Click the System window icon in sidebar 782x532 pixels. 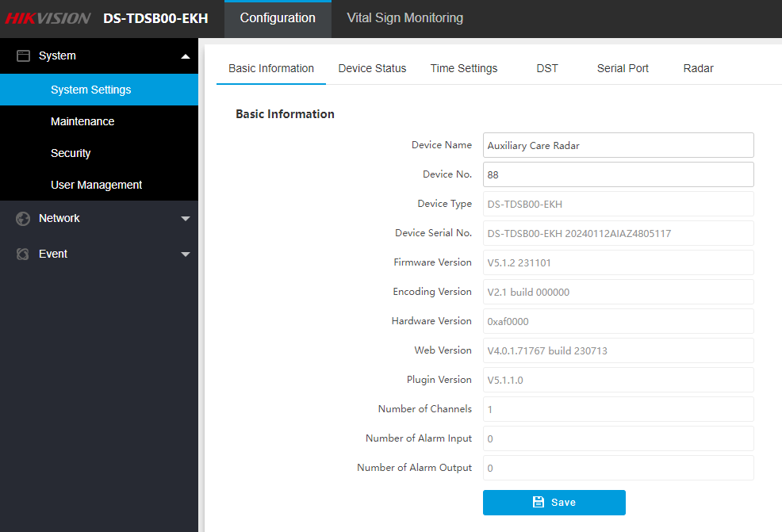pyautogui.click(x=23, y=56)
